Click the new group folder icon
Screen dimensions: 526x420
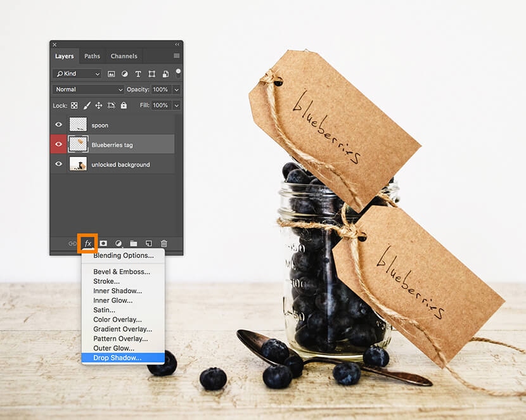(134, 243)
